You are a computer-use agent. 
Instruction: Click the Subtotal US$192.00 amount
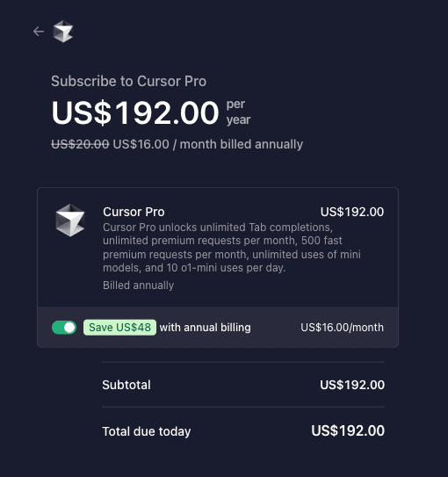point(352,385)
